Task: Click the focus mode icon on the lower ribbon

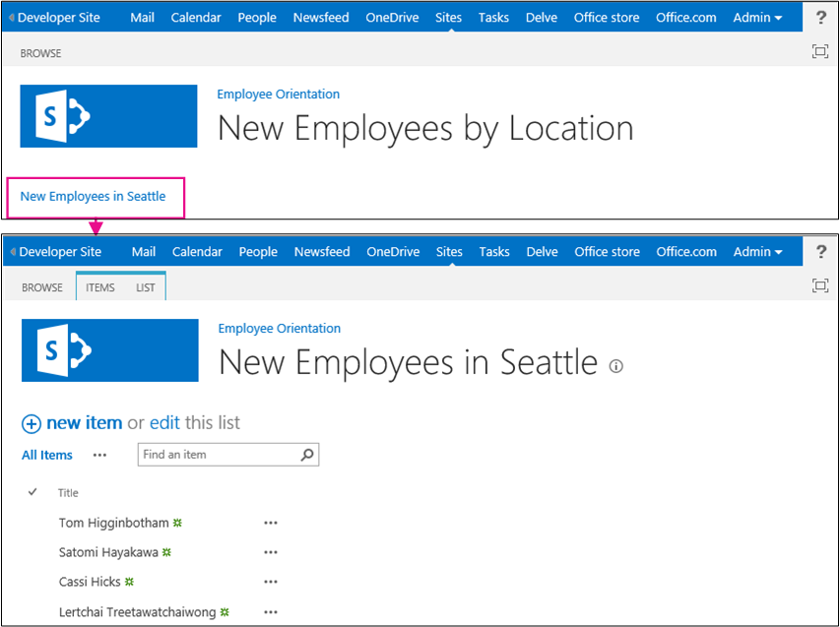Action: pos(819,285)
